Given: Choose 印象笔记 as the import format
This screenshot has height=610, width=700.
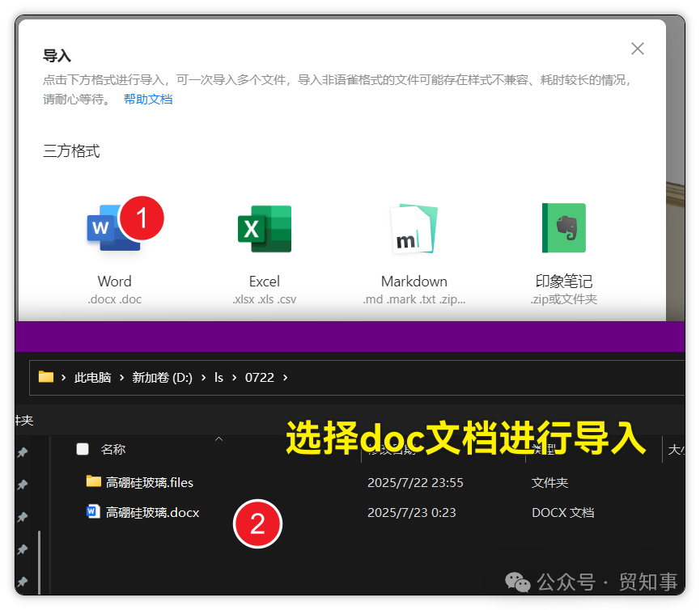Looking at the screenshot, I should point(563,229).
